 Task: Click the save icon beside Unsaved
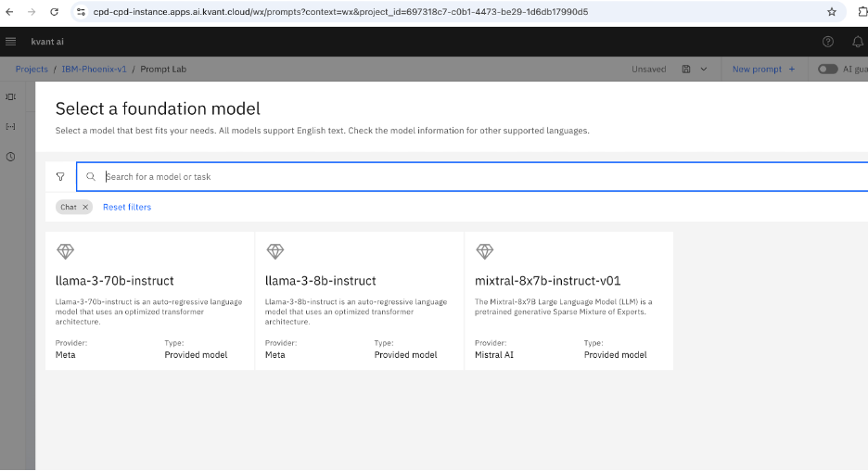[686, 70]
